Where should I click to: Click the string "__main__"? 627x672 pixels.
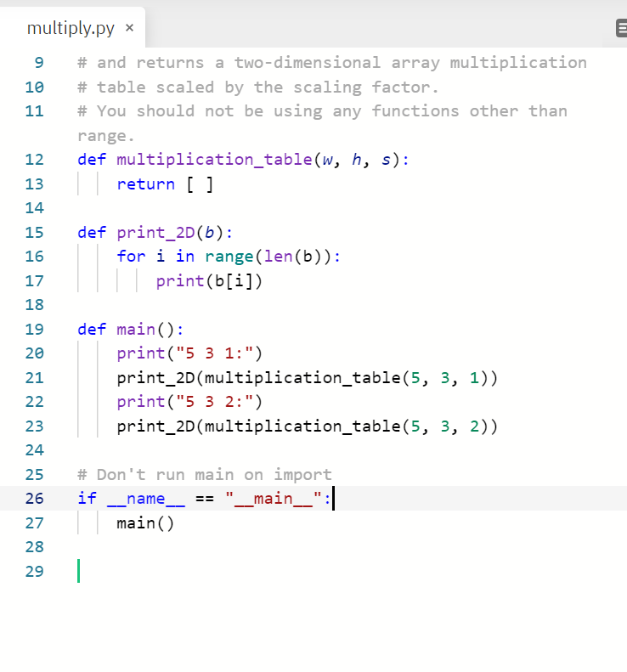click(274, 500)
